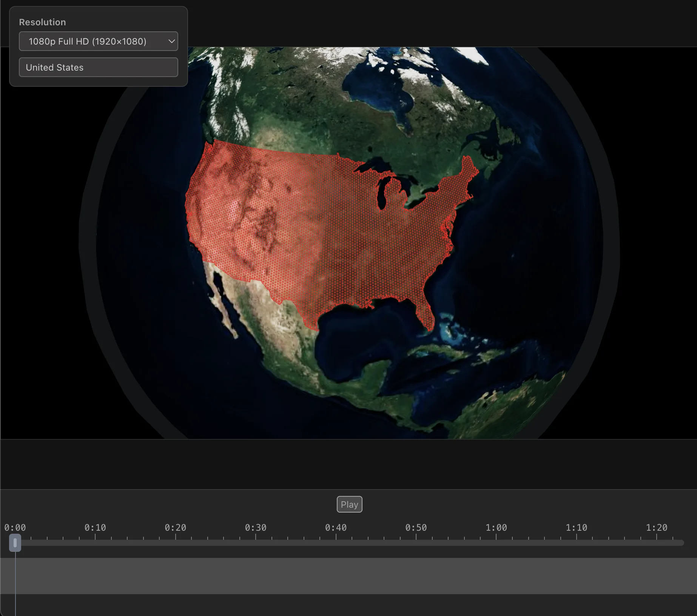This screenshot has width=697, height=616.
Task: Click the 0:10 timeline label
Action: coord(95,528)
